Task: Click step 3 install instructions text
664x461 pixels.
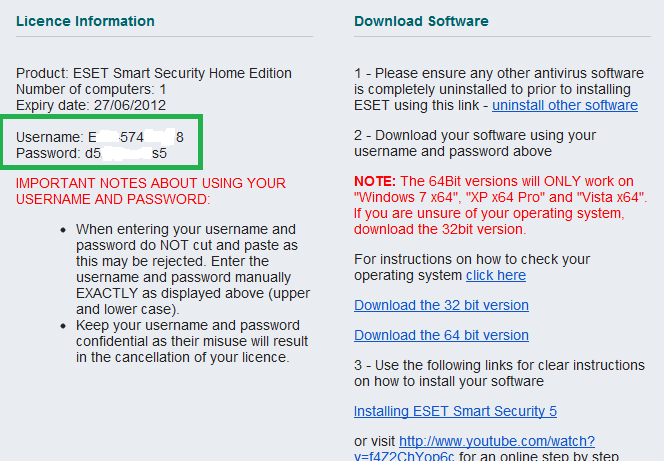Action: [x=499, y=373]
